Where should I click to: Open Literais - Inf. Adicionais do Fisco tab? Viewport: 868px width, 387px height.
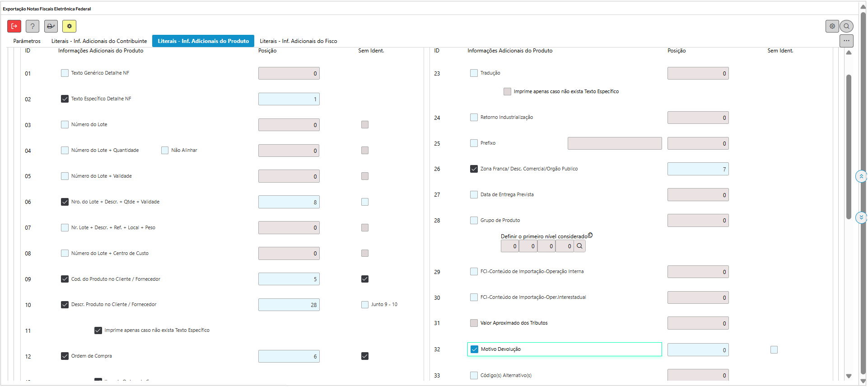pyautogui.click(x=298, y=41)
